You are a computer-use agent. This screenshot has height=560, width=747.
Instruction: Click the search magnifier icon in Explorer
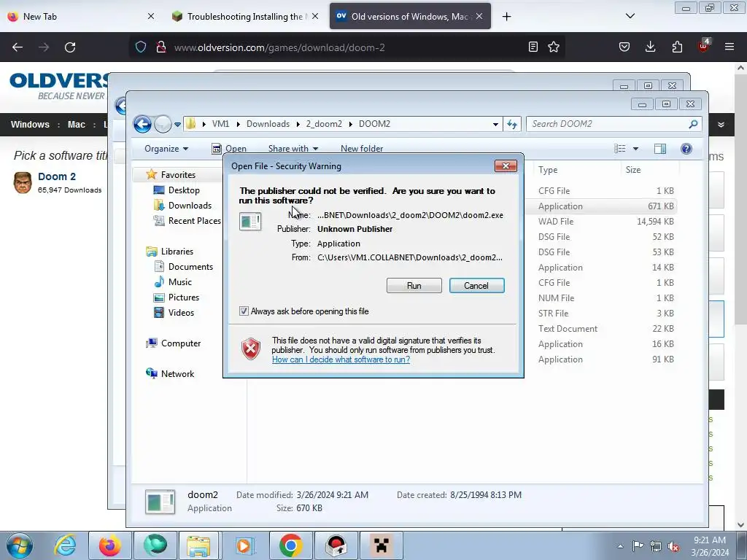pyautogui.click(x=693, y=124)
